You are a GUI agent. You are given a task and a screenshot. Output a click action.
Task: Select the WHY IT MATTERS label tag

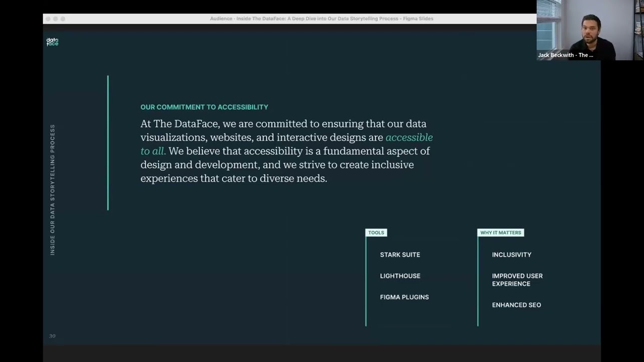501,232
